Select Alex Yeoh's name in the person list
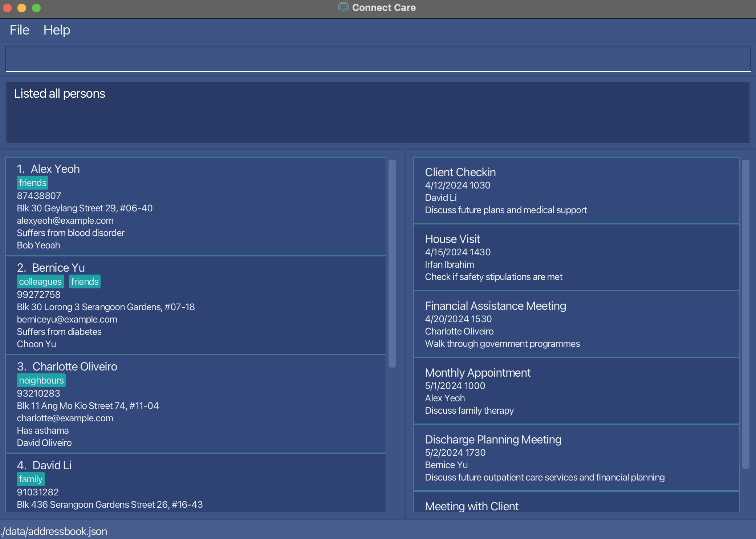This screenshot has width=756, height=539. pos(55,169)
